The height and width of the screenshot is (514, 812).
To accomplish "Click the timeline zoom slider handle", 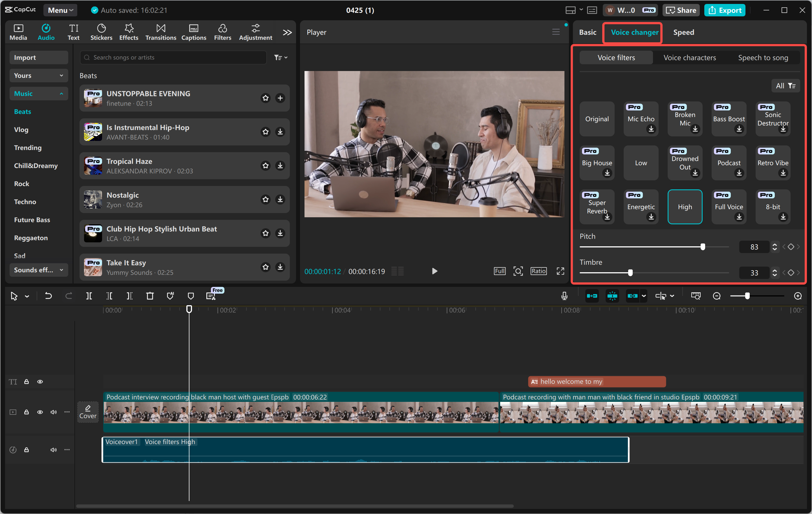I will (x=747, y=296).
